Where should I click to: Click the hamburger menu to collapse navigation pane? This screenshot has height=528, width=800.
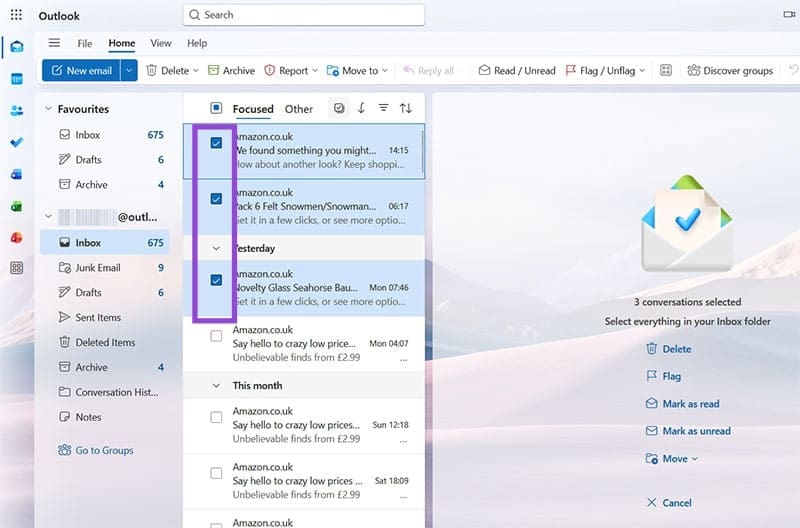(54, 43)
